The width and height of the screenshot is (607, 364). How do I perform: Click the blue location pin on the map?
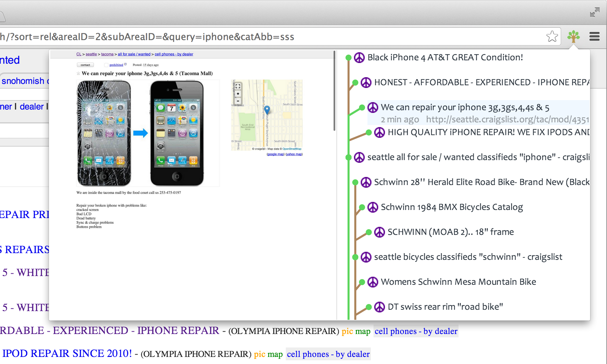pos(267,110)
